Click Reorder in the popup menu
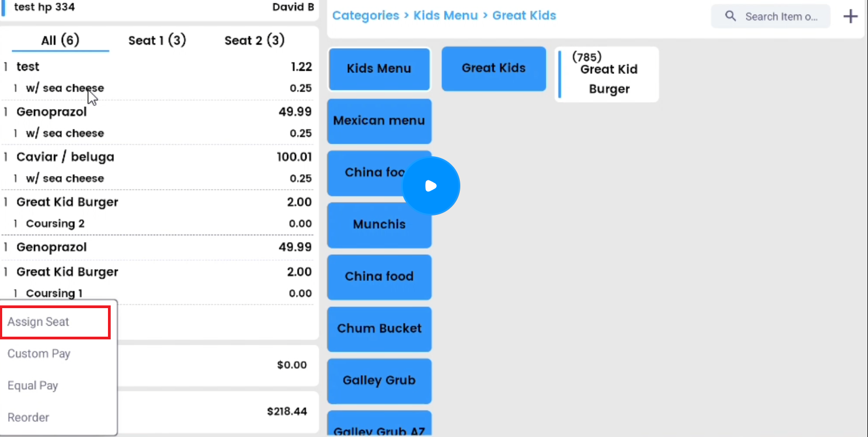 pos(28,417)
